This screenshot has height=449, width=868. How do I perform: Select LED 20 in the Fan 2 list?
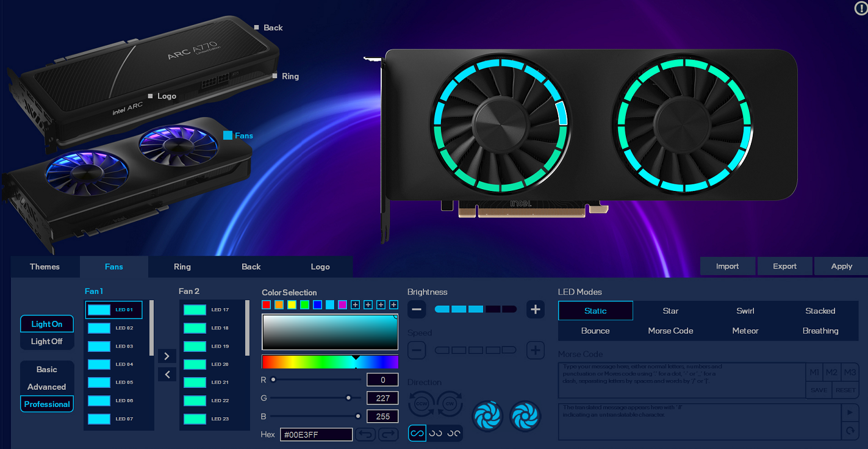tap(210, 364)
